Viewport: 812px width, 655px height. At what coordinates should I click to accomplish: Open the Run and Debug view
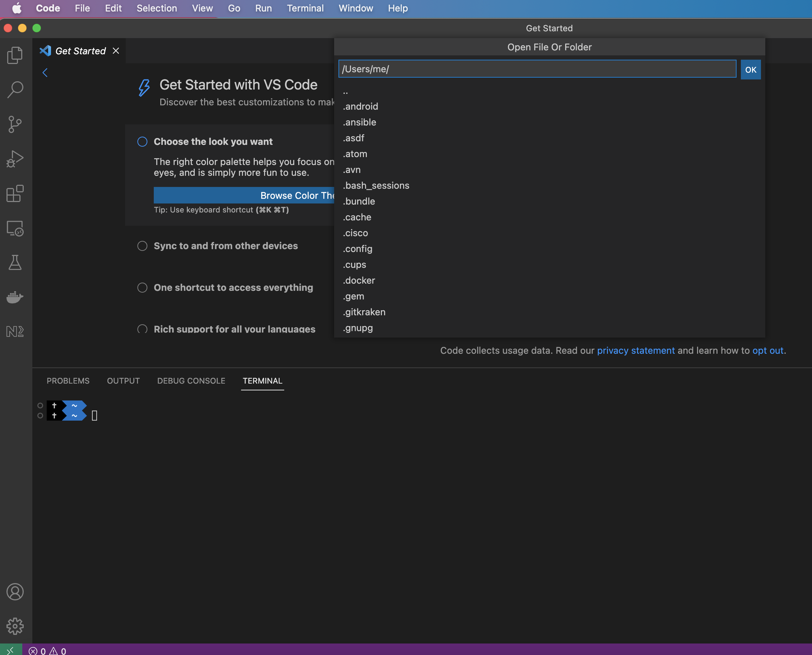(15, 159)
